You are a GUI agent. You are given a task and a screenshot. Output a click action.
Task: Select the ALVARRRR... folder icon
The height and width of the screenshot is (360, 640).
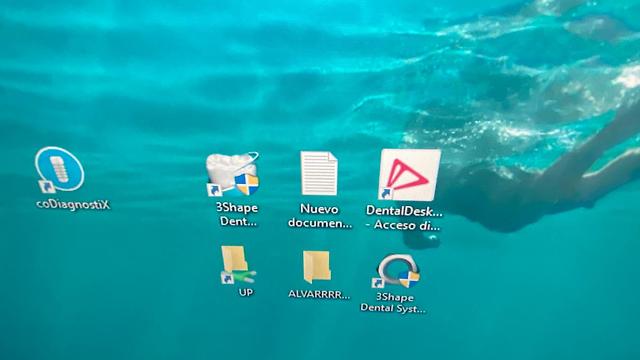(x=317, y=267)
